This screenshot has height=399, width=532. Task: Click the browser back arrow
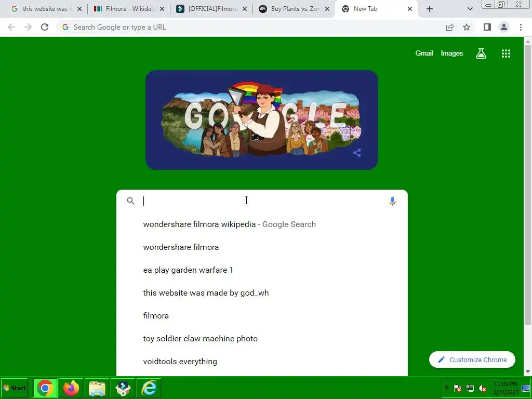pos(11,27)
